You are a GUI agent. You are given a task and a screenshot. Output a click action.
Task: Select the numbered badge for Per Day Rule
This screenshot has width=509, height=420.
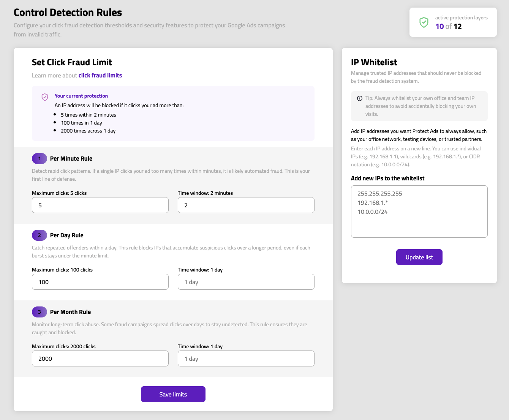[x=40, y=235]
